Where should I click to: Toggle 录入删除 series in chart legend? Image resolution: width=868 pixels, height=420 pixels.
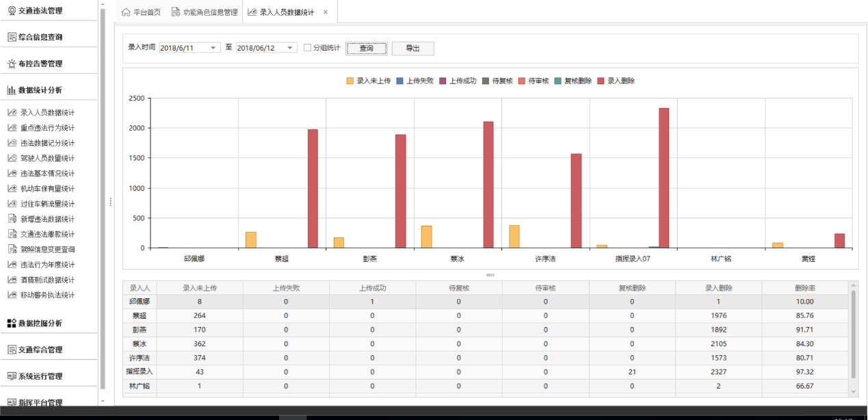(x=616, y=81)
